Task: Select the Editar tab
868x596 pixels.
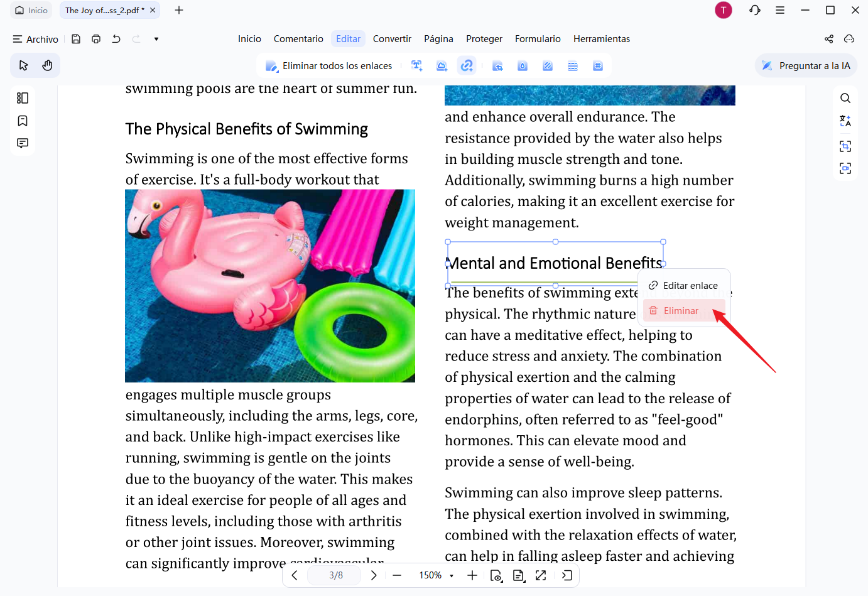Action: tap(348, 39)
